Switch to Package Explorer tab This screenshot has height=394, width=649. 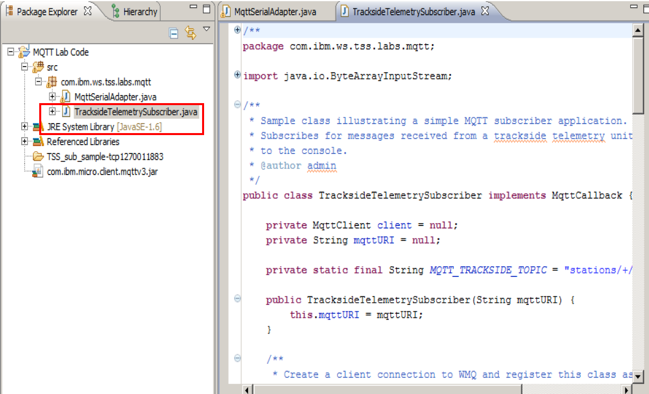47,12
